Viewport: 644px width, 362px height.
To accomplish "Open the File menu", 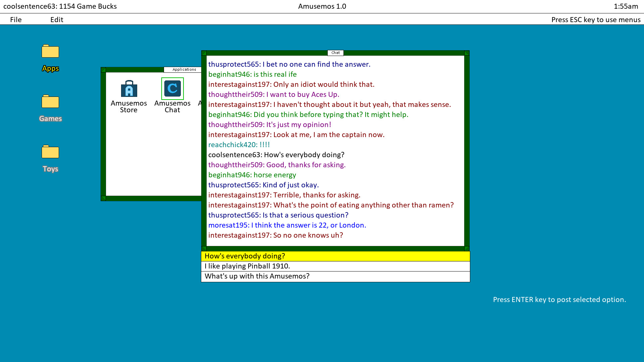I will (15, 19).
